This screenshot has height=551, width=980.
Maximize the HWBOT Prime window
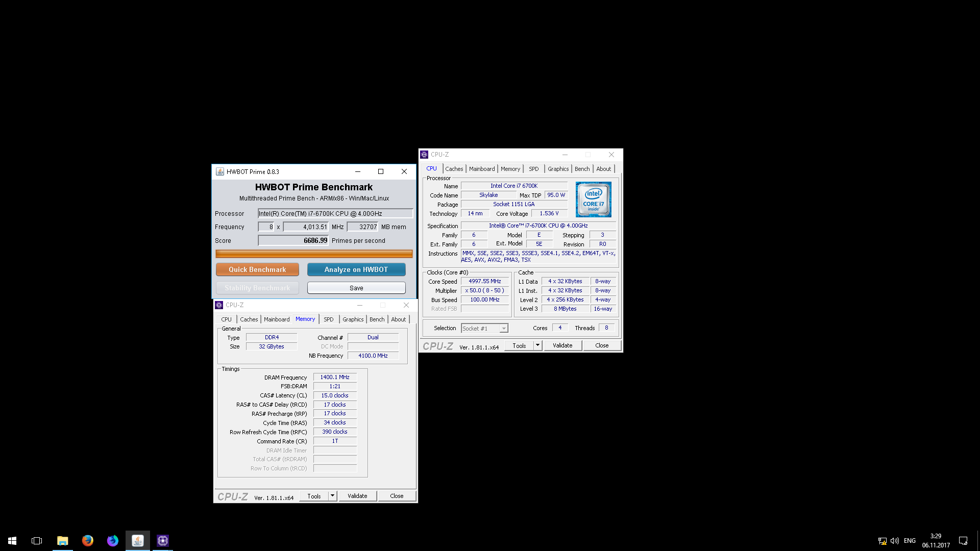click(380, 171)
